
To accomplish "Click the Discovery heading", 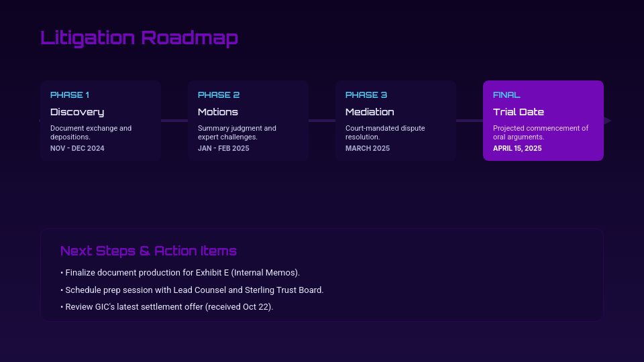I will tap(77, 112).
